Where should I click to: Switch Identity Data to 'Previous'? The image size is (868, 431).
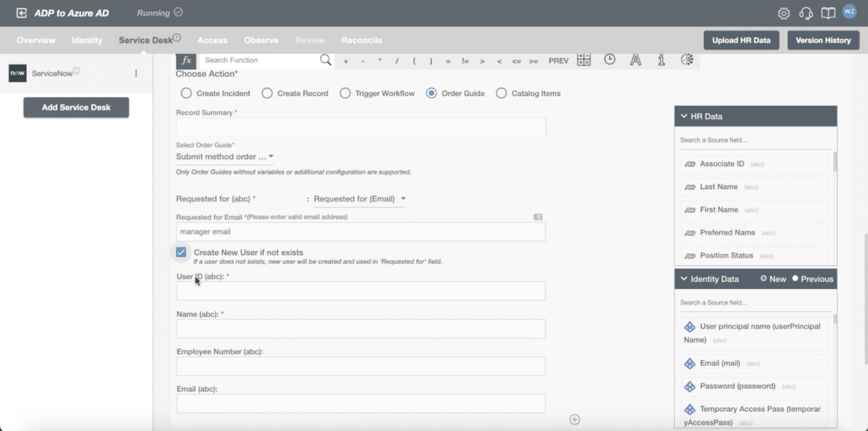click(x=795, y=279)
